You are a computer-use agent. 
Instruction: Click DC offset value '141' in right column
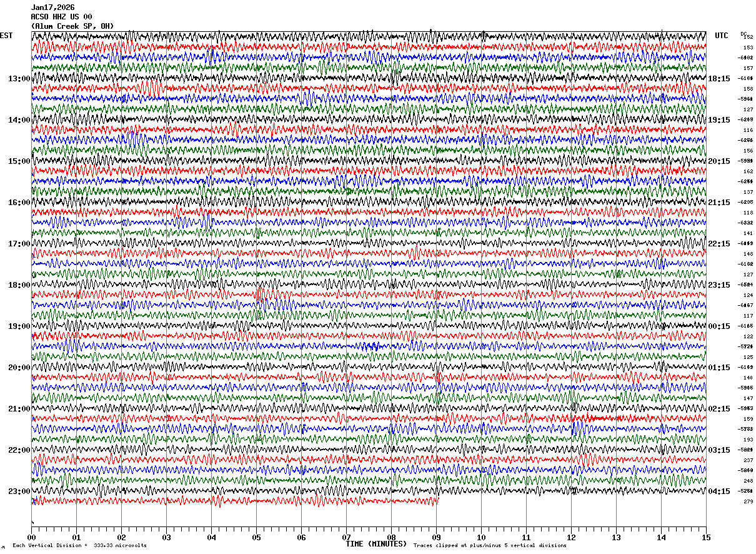(748, 233)
